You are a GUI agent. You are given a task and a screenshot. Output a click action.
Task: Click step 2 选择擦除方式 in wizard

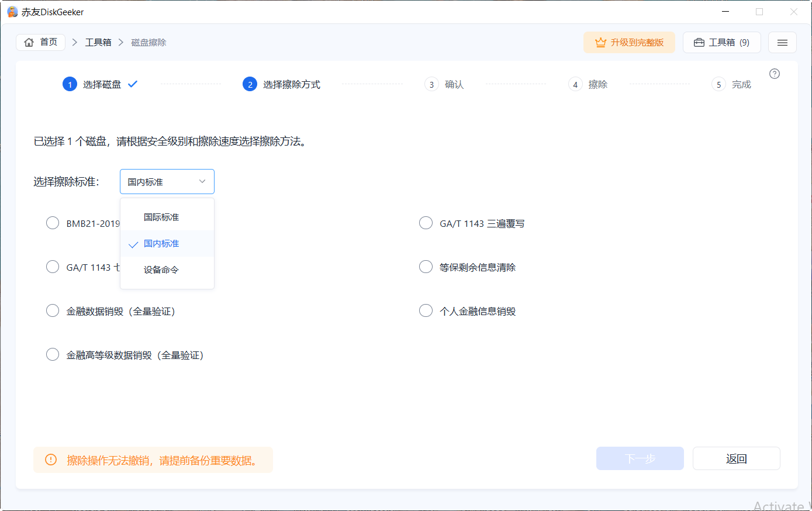pos(282,84)
